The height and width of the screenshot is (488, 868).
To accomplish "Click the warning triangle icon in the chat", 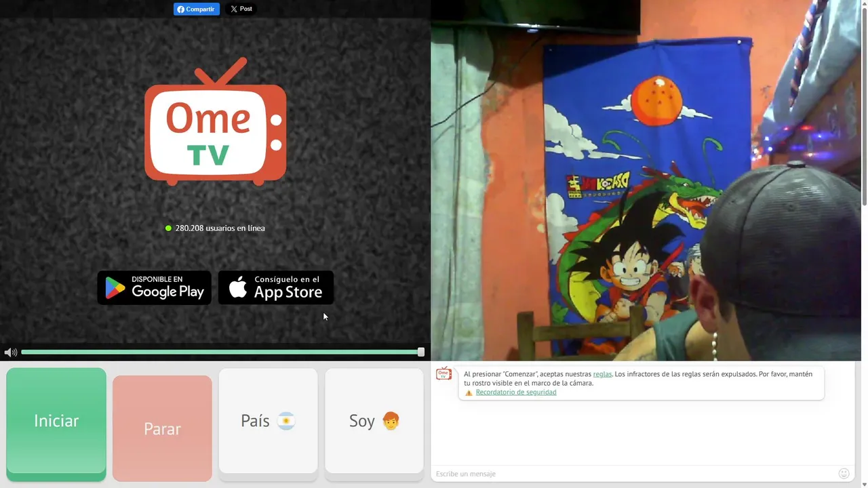I will point(469,392).
